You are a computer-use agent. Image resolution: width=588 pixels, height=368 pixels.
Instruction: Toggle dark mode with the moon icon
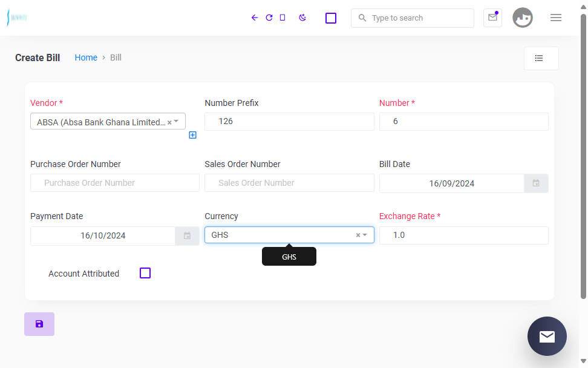302,18
